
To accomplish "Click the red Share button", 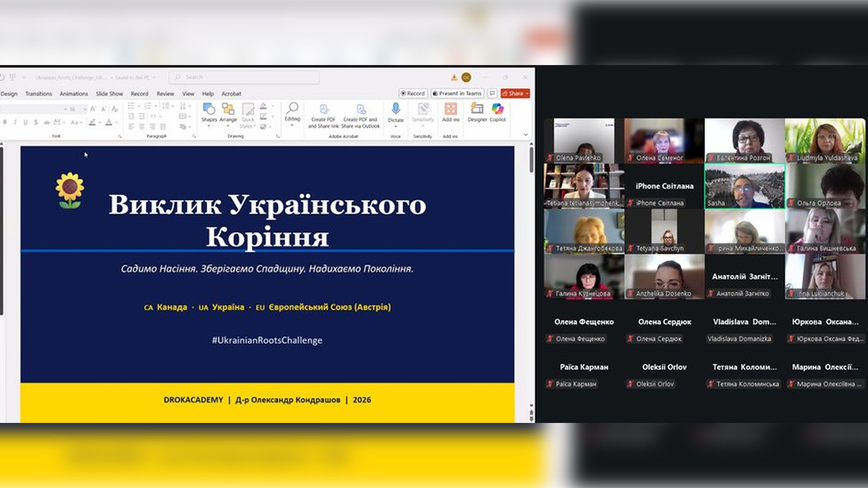I will (515, 93).
